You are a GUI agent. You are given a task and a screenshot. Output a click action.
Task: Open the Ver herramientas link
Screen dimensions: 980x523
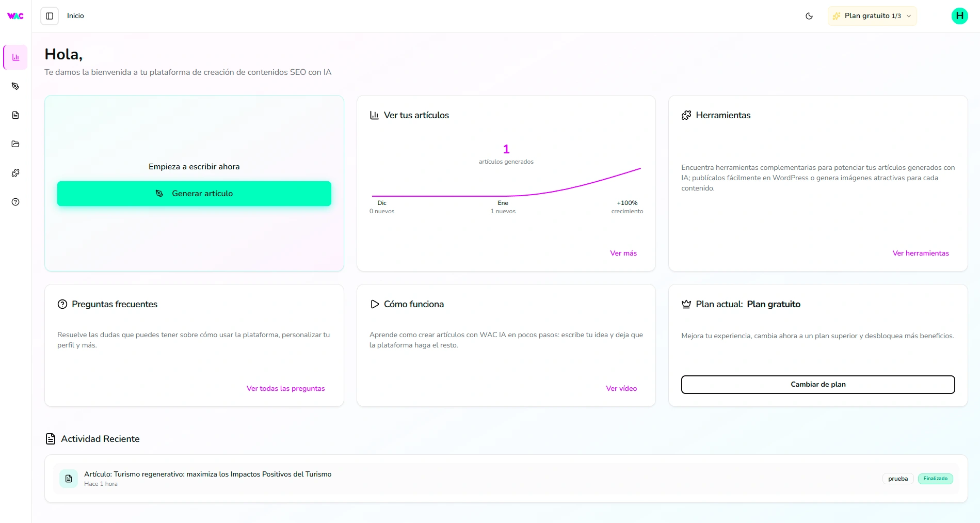click(921, 253)
